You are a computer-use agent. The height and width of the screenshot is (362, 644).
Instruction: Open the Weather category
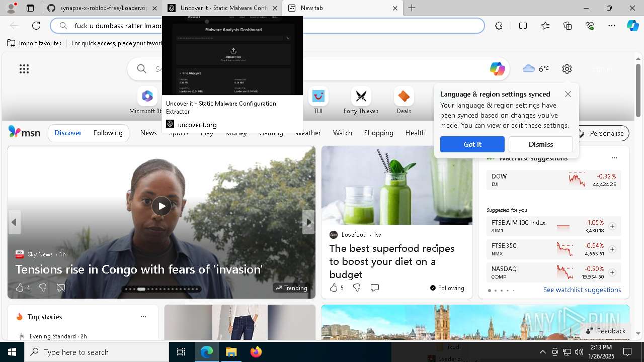tap(308, 133)
